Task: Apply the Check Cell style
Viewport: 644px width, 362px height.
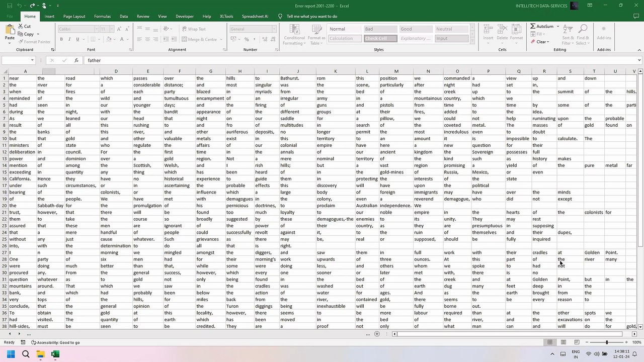Action: pos(380,38)
